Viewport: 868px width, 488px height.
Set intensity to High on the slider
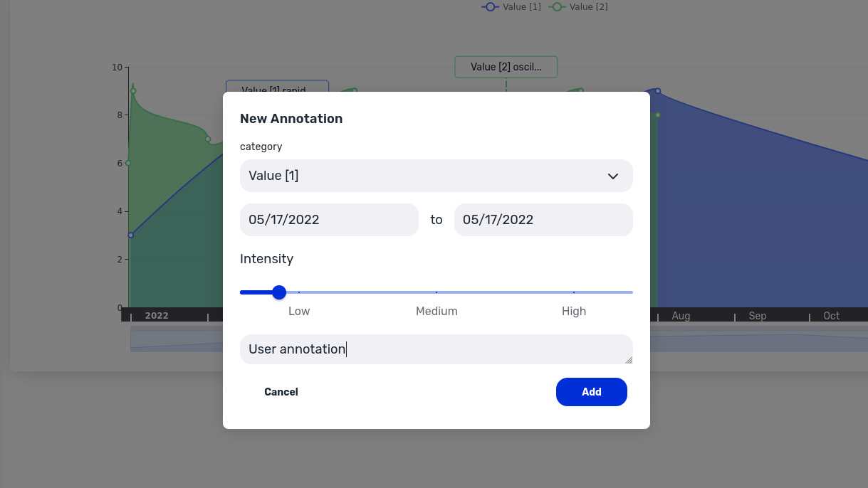click(x=574, y=292)
